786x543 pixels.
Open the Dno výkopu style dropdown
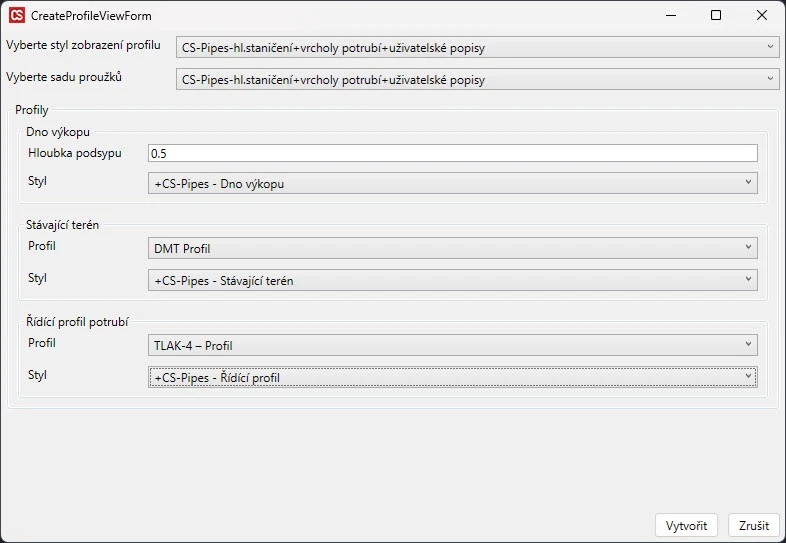[452, 183]
